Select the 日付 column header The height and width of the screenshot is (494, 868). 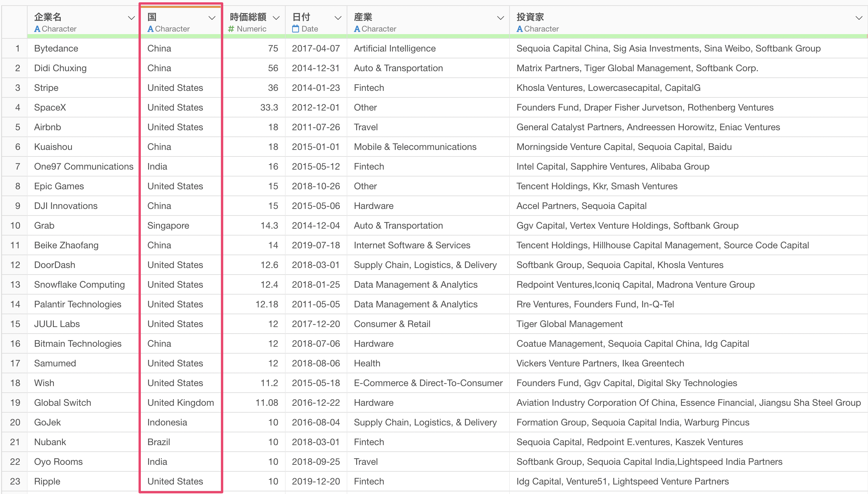[x=316, y=21]
